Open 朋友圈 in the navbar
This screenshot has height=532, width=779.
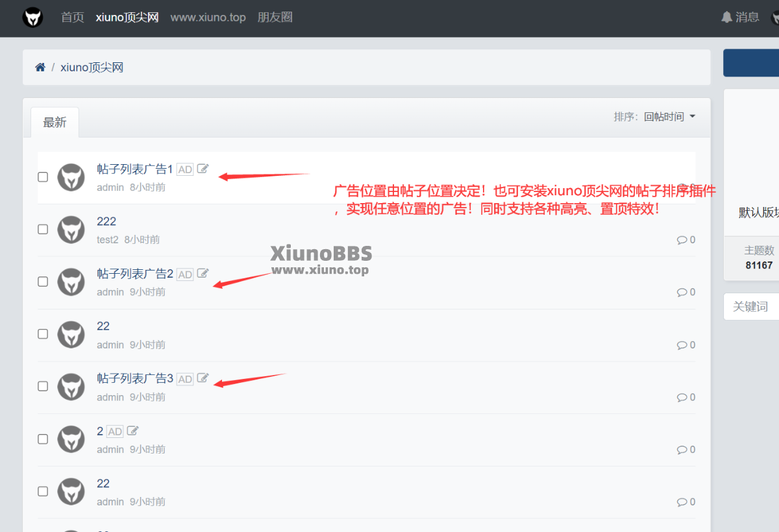[275, 18]
